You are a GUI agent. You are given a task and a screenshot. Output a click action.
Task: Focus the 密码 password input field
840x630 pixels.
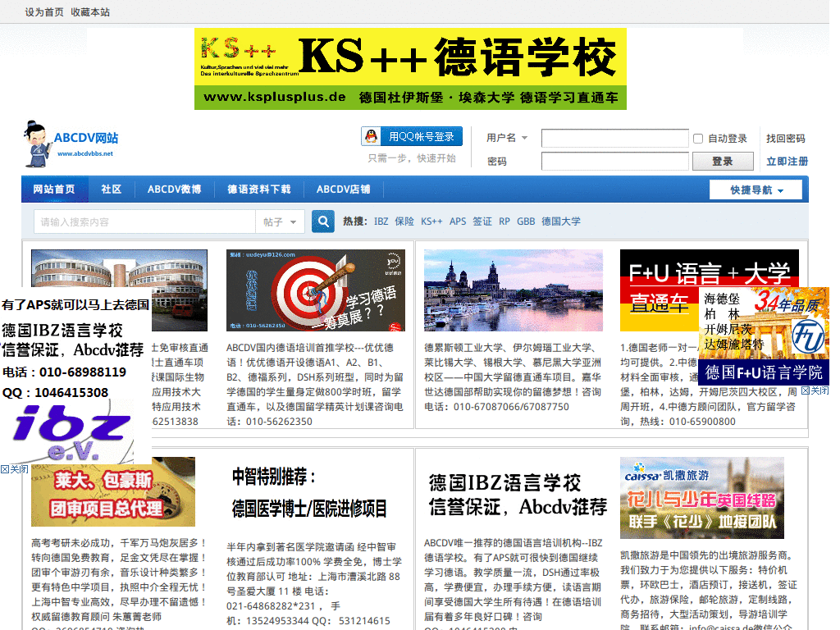(615, 162)
